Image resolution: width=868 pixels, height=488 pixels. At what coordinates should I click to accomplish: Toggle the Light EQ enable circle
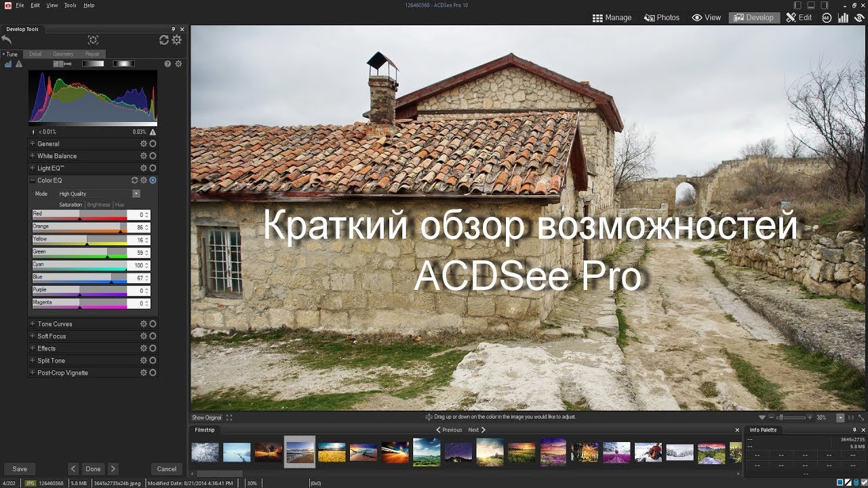(153, 168)
